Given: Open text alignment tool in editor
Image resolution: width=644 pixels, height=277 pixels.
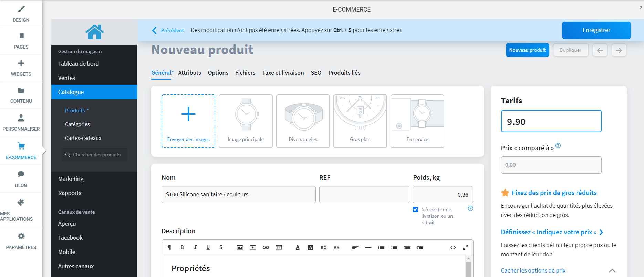Looking at the screenshot, I should (355, 247).
